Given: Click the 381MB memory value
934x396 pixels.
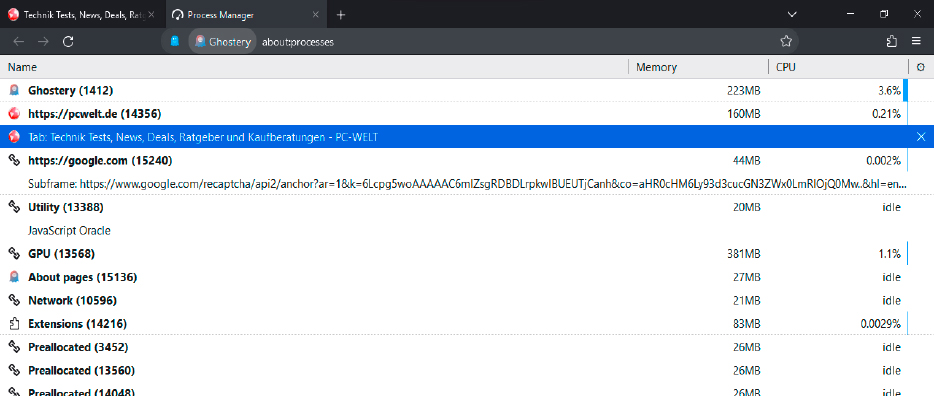Looking at the screenshot, I should (743, 254).
